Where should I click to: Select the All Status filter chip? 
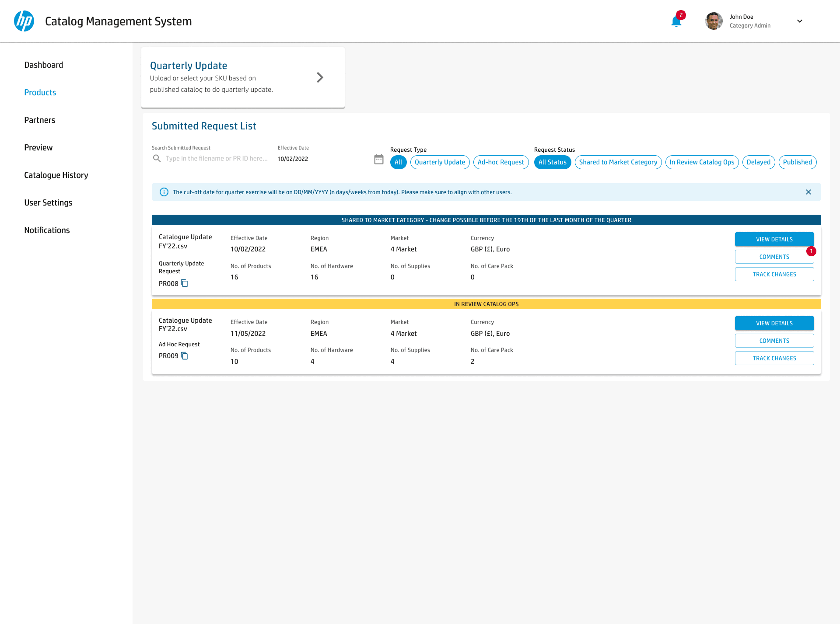point(553,162)
